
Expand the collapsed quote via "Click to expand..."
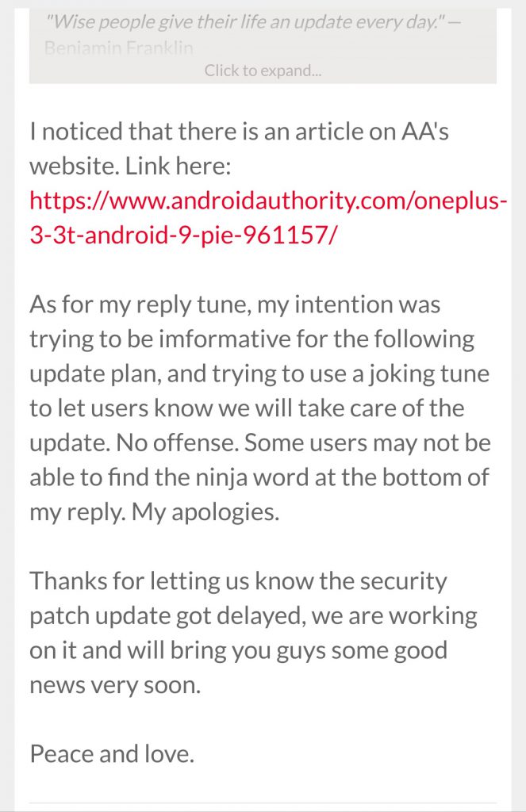(x=263, y=71)
